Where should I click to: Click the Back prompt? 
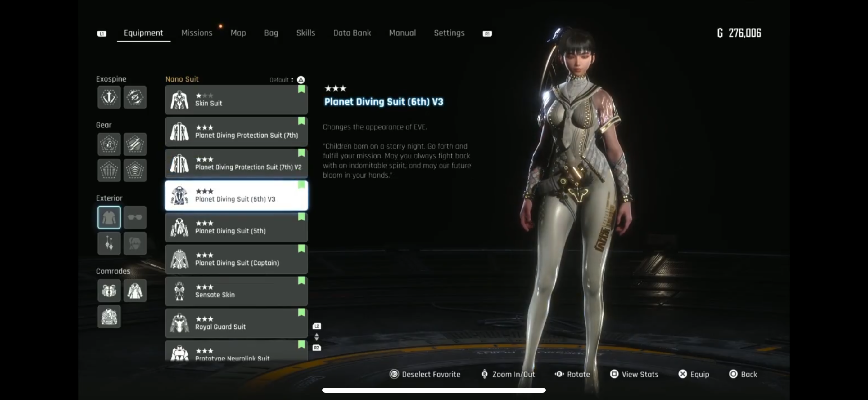[x=743, y=374]
